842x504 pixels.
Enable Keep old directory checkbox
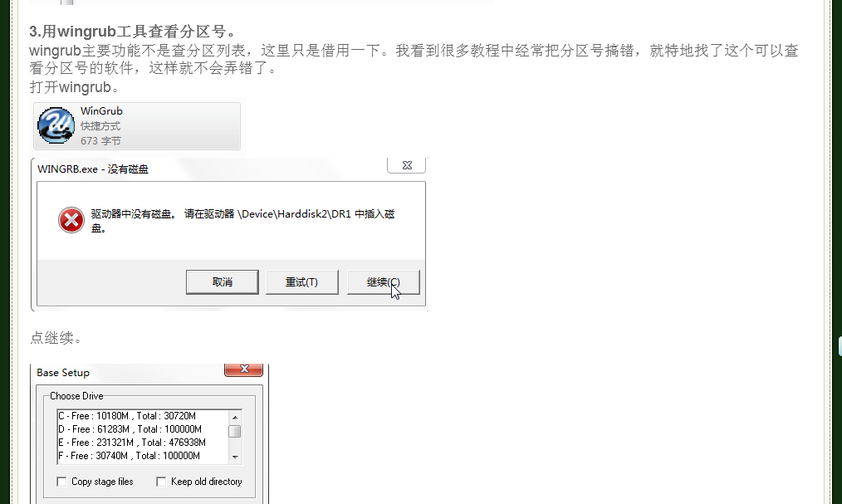[x=160, y=482]
